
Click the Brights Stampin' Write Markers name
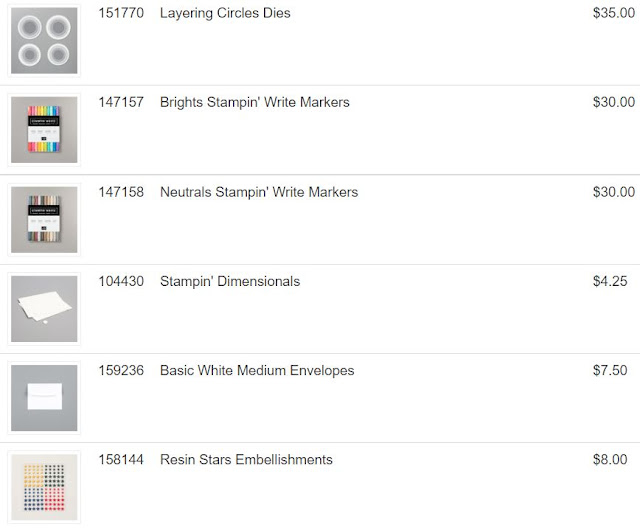[x=255, y=102]
